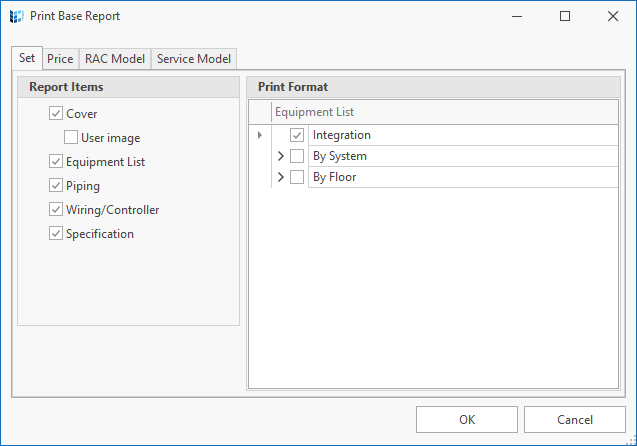Enable the User image checkbox

[71, 137]
